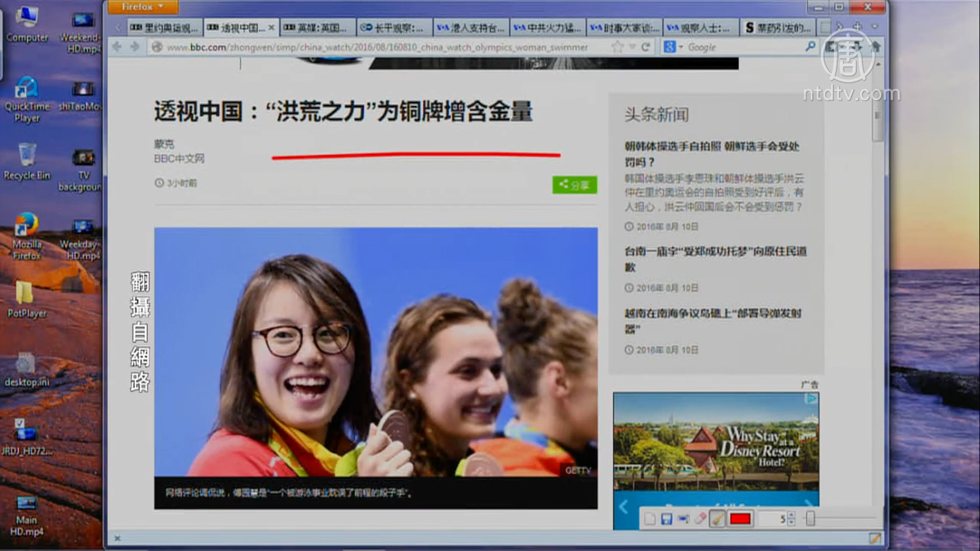Click the green 分享 share button
The height and width of the screenshot is (551, 980).
tap(574, 184)
